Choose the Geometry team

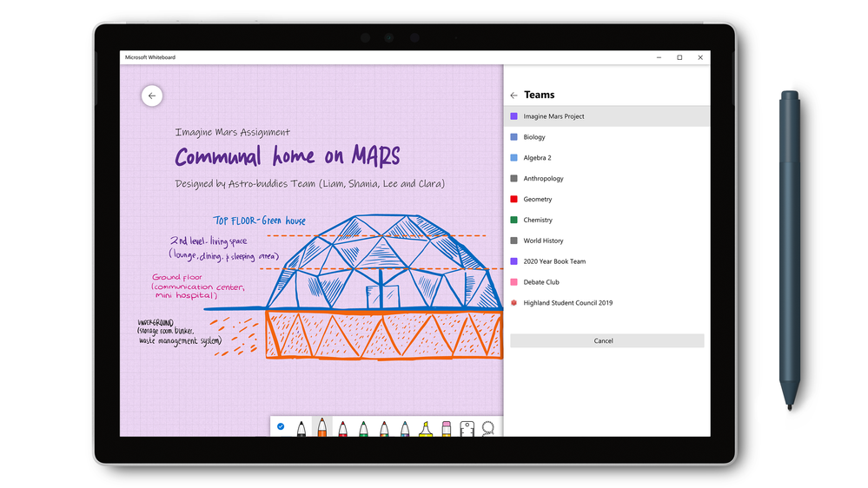tap(606, 199)
